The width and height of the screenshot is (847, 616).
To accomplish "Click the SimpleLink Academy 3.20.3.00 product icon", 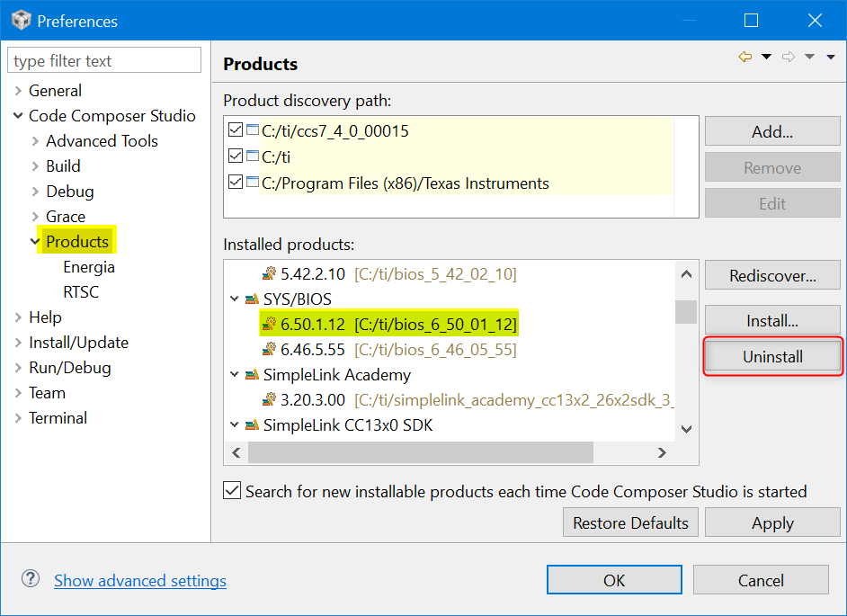I will click(x=269, y=399).
